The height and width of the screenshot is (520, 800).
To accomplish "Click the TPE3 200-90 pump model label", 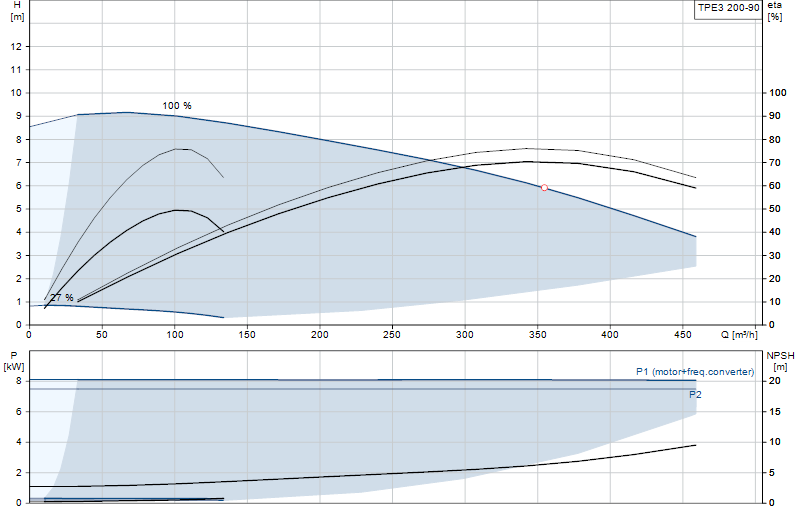I will (729, 8).
